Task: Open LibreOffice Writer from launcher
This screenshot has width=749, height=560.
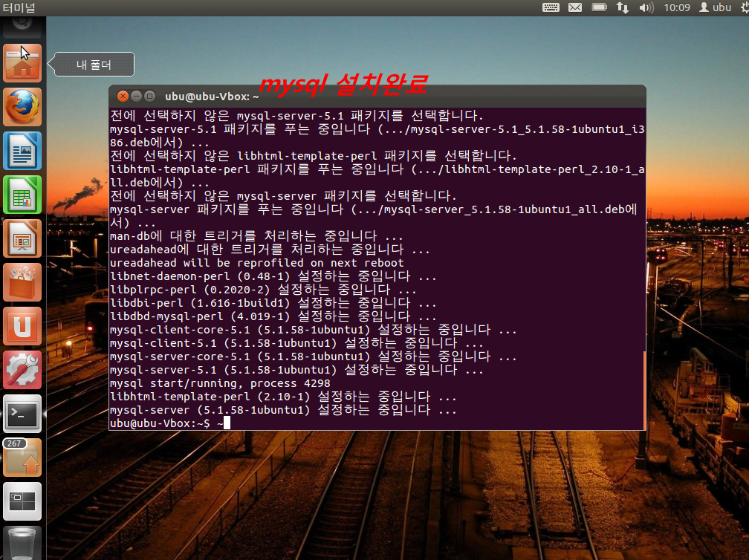Action: tap(22, 152)
